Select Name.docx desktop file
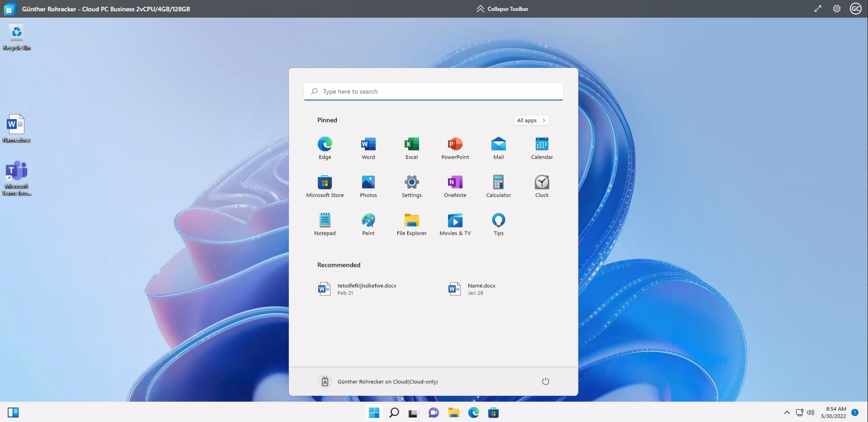The width and height of the screenshot is (868, 422). [16, 128]
